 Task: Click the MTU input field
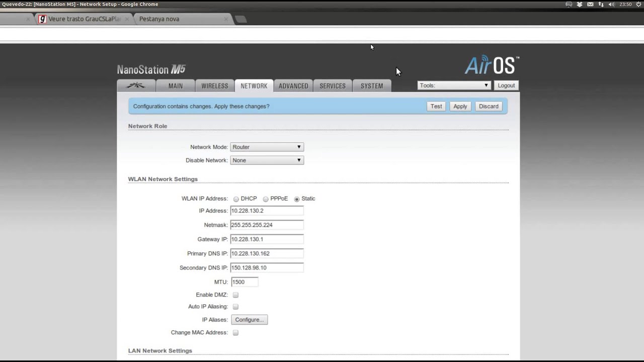(x=245, y=282)
